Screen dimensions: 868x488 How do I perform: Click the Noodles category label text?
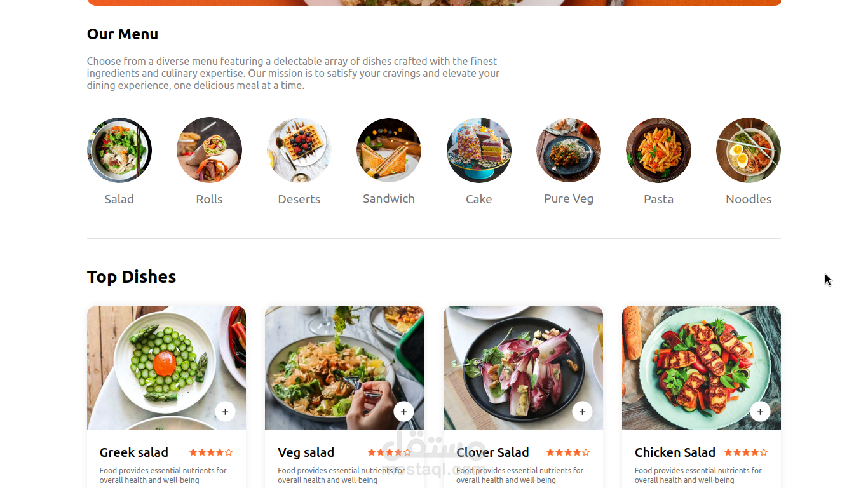click(x=749, y=199)
